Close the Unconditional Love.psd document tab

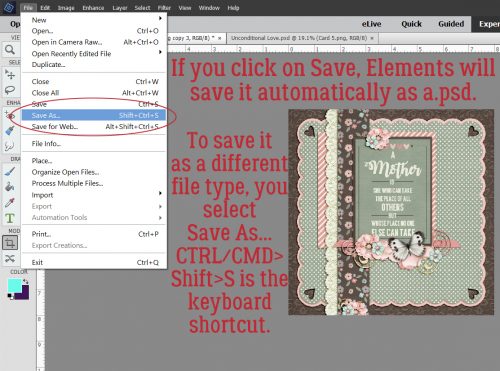pyautogui.click(x=372, y=38)
